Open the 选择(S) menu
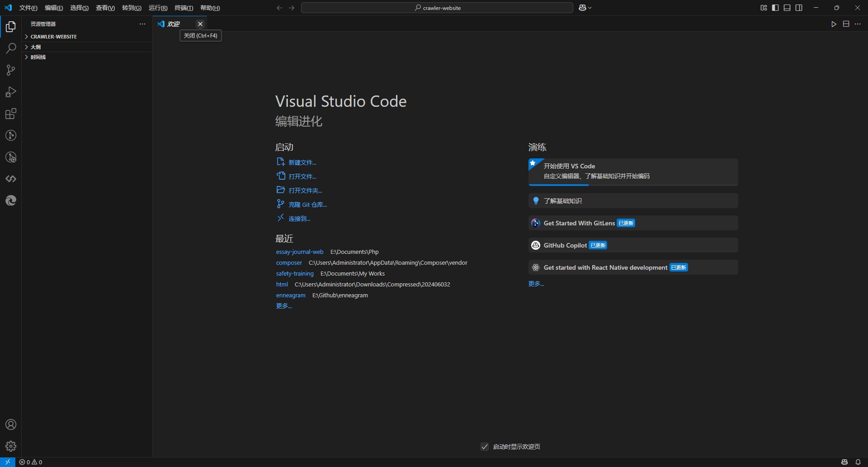The image size is (868, 467). pyautogui.click(x=80, y=8)
